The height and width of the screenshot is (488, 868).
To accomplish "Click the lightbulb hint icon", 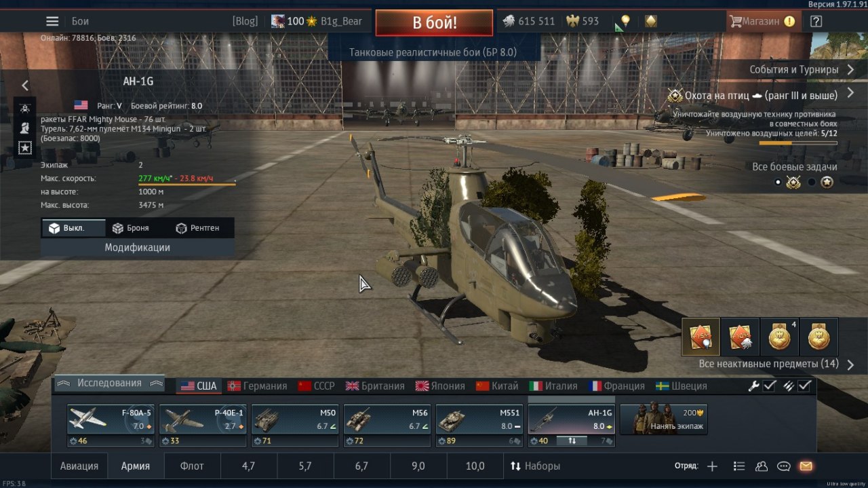I will click(x=625, y=21).
